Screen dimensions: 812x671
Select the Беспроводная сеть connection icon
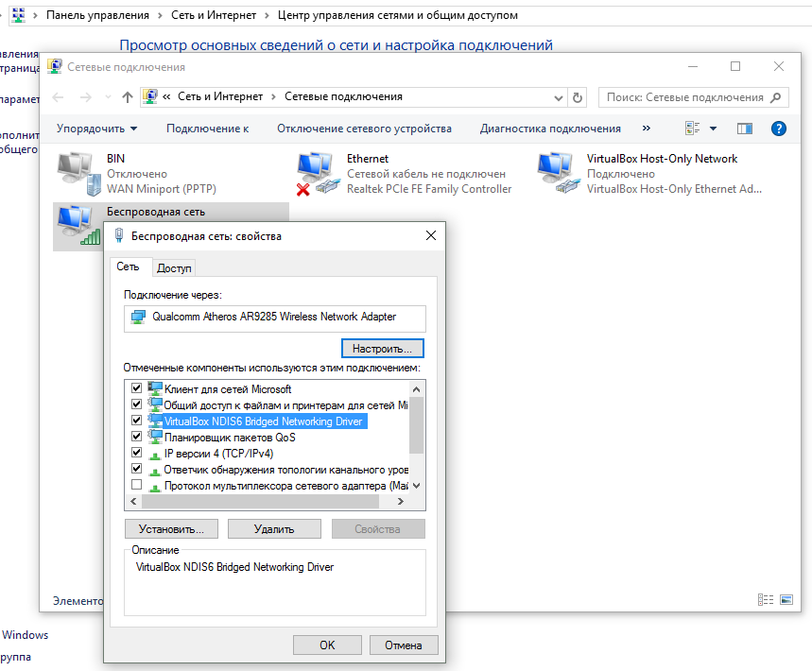[x=78, y=225]
